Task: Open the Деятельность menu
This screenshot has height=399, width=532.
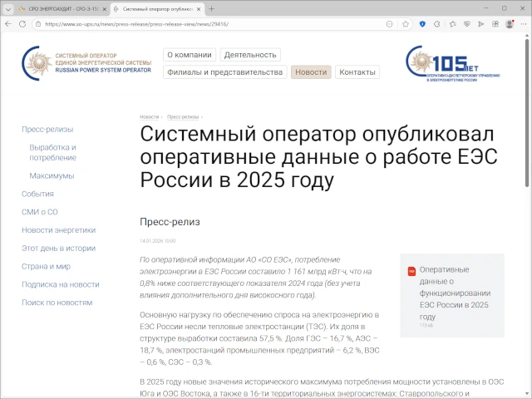Action: tap(250, 55)
